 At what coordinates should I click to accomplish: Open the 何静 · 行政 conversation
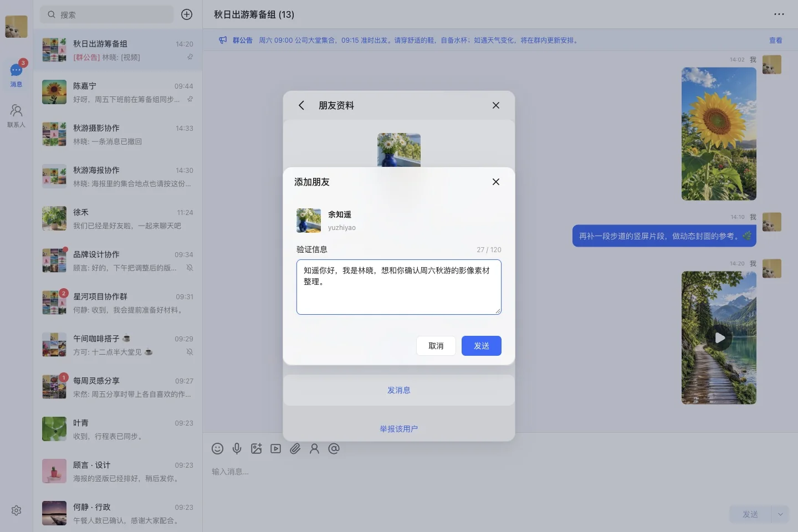click(117, 513)
